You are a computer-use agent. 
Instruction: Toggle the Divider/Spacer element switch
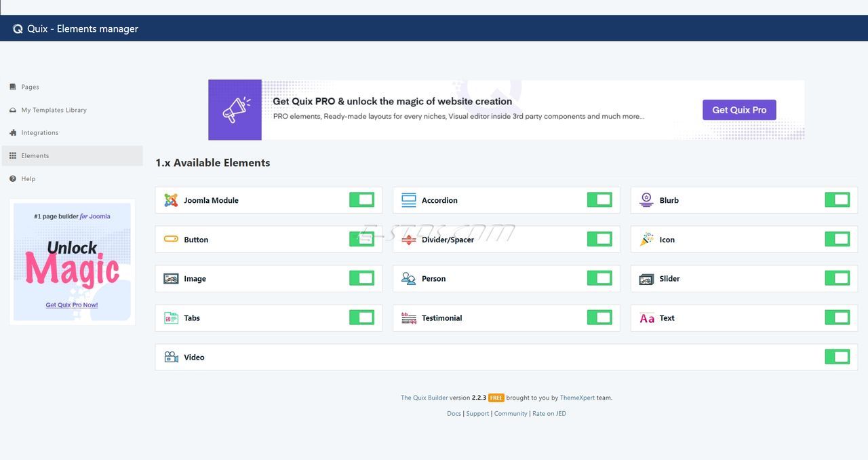[599, 239]
